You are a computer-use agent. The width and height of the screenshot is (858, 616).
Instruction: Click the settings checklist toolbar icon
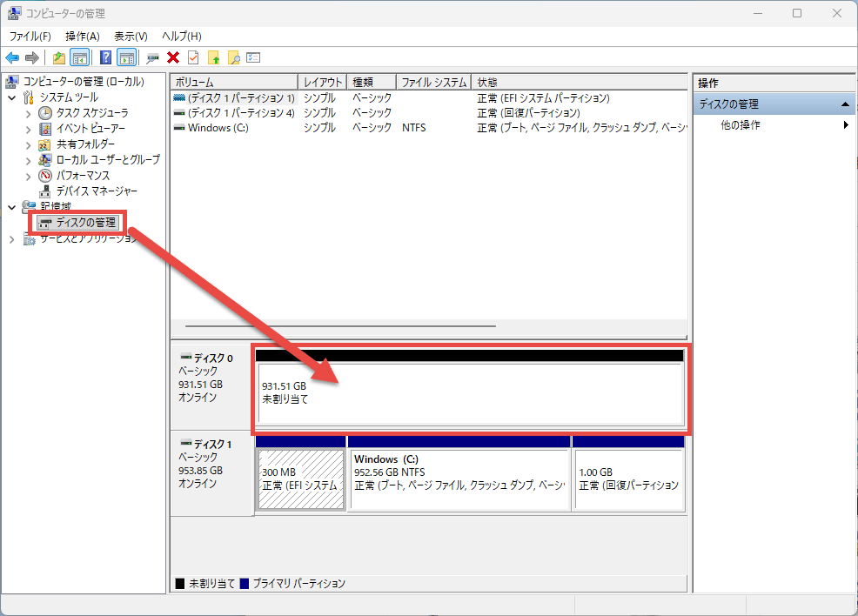tap(253, 57)
